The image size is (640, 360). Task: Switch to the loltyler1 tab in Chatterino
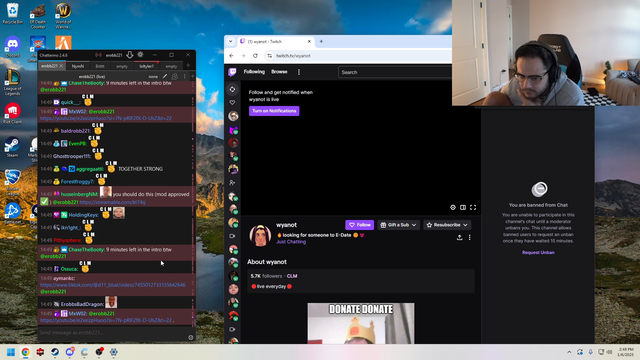[147, 66]
